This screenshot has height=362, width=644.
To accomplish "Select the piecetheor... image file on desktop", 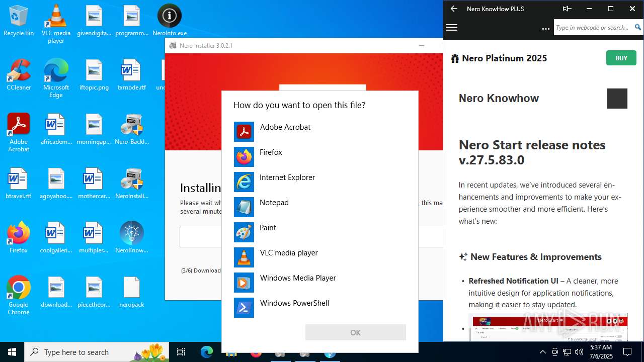I will [94, 292].
